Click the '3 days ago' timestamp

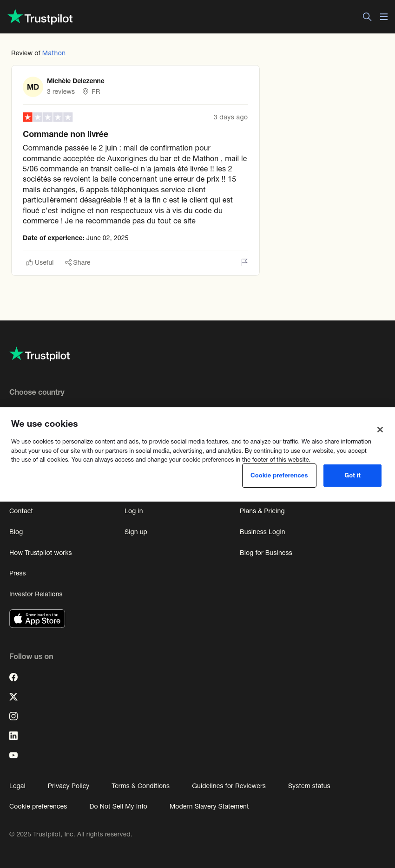(x=230, y=117)
